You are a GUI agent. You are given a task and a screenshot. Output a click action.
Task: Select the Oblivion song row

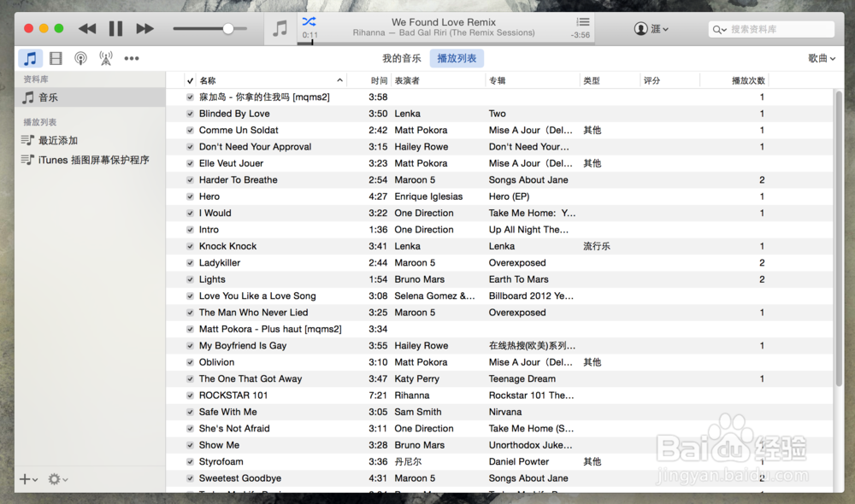tap(499, 362)
